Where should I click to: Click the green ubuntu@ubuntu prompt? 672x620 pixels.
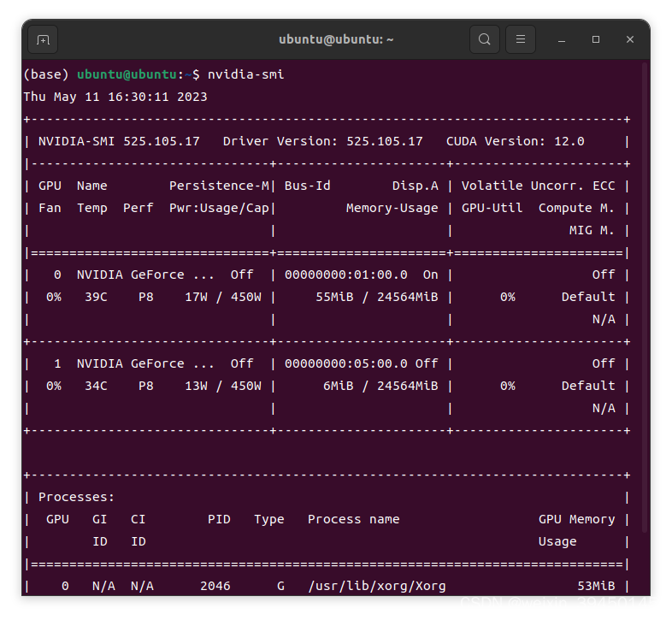127,74
